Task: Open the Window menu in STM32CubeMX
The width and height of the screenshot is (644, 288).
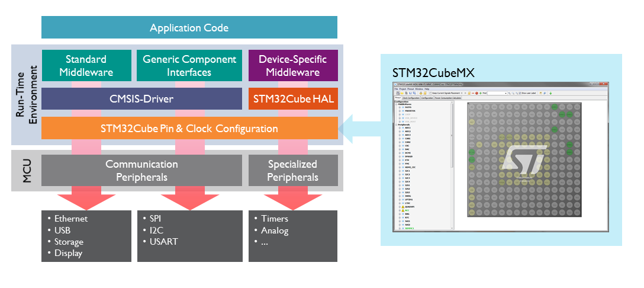Action: [419, 89]
